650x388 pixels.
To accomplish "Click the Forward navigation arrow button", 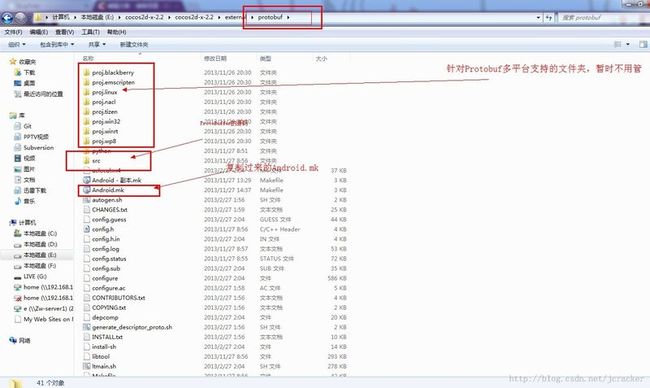I will (x=20, y=17).
